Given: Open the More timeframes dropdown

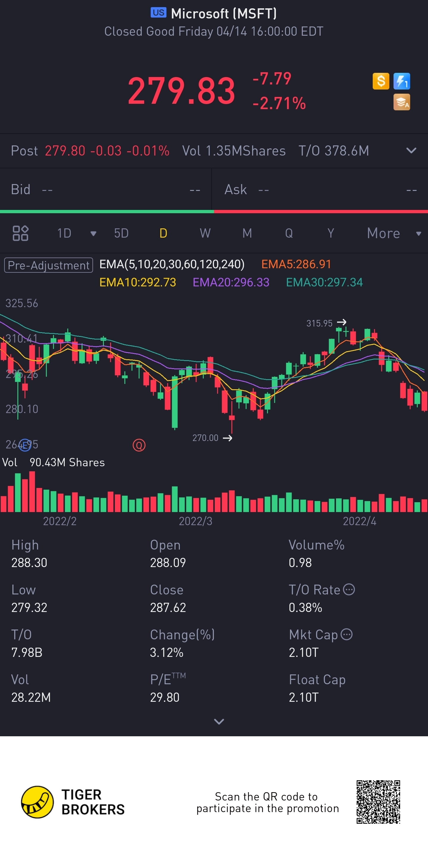Looking at the screenshot, I should point(394,233).
